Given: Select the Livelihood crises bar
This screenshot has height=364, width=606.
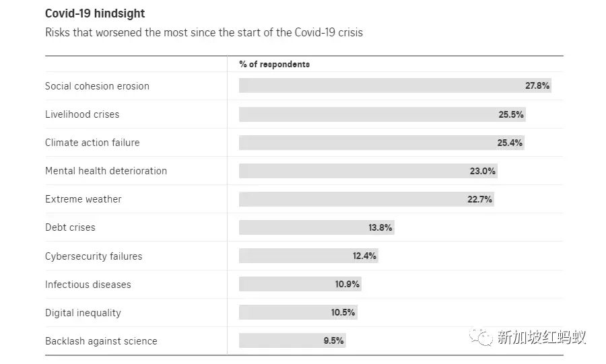Looking at the screenshot, I should (381, 114).
